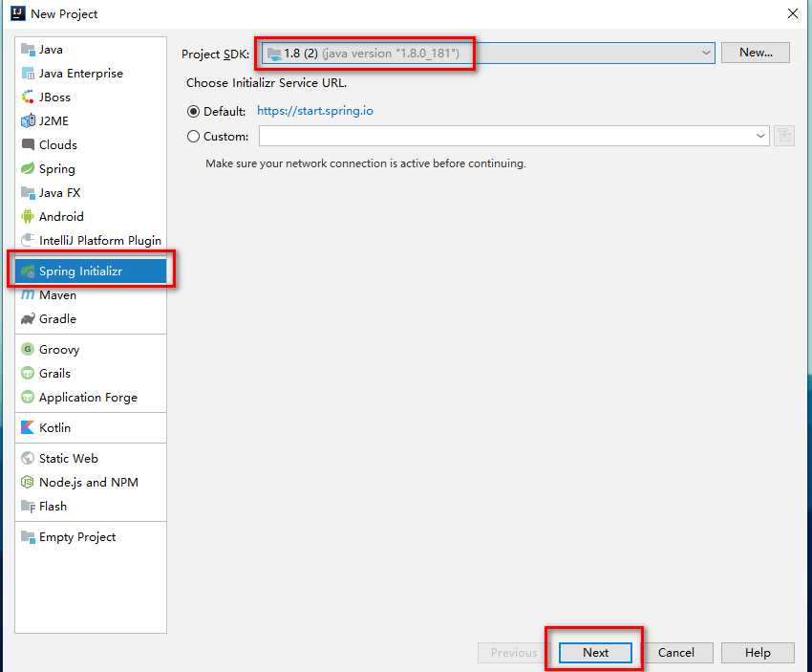The height and width of the screenshot is (672, 812).
Task: Click the IntelliJ logo in title bar
Action: tap(18, 13)
